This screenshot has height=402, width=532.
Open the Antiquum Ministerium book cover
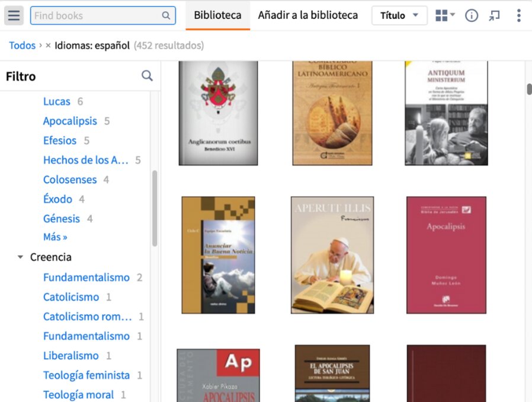pyautogui.click(x=446, y=113)
